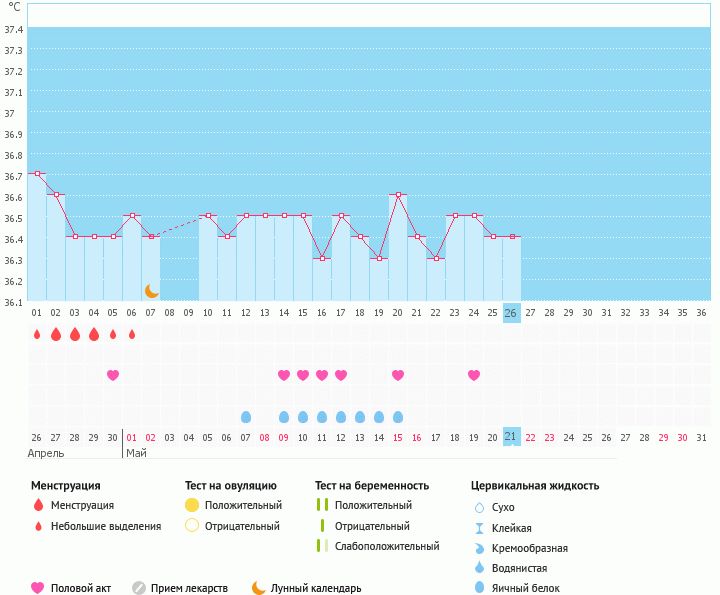Image resolution: width=720 pixels, height=595 pixels.
Task: Click the Клейкая cervical fluid legend icon
Action: click(479, 528)
